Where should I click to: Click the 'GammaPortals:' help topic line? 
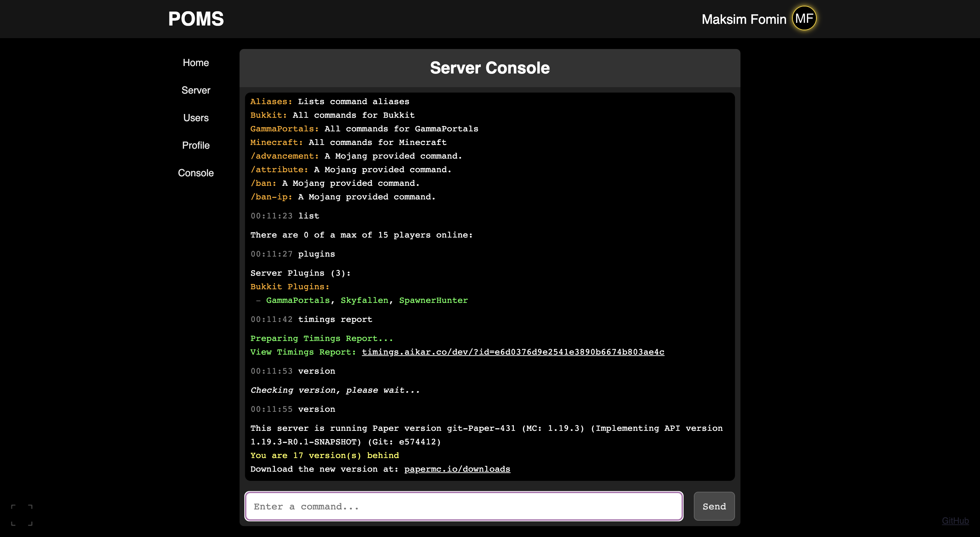point(364,129)
